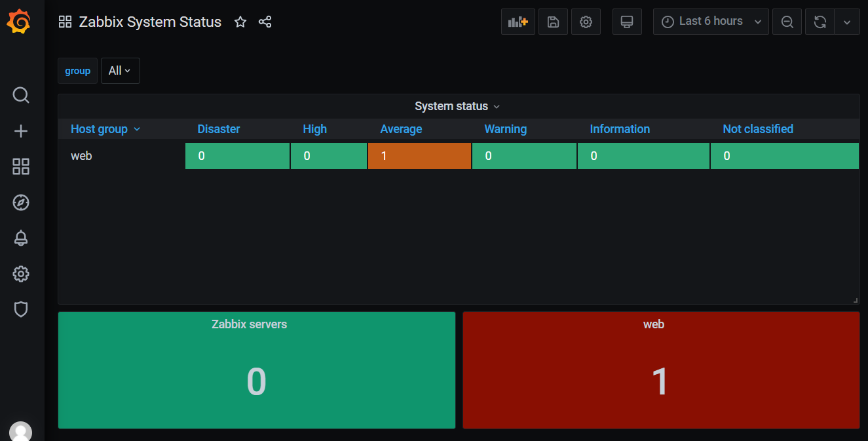
Task: Click the Not classified cell showing 0
Action: click(785, 156)
